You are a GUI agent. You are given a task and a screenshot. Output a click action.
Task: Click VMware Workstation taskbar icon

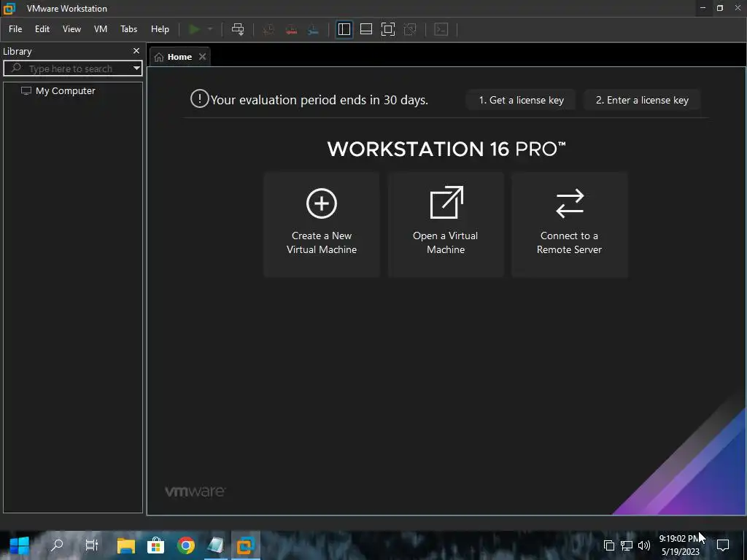click(x=246, y=545)
